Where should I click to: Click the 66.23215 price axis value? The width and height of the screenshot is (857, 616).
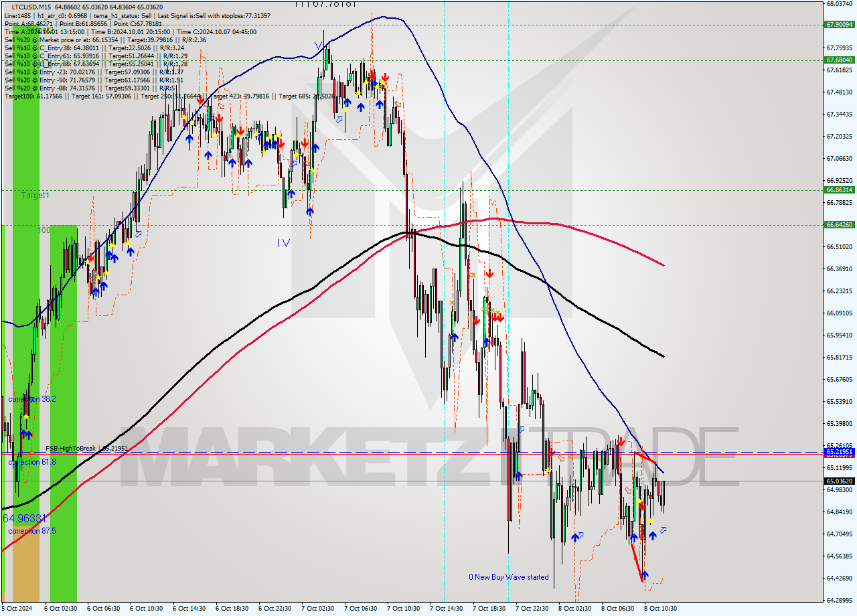coord(840,291)
